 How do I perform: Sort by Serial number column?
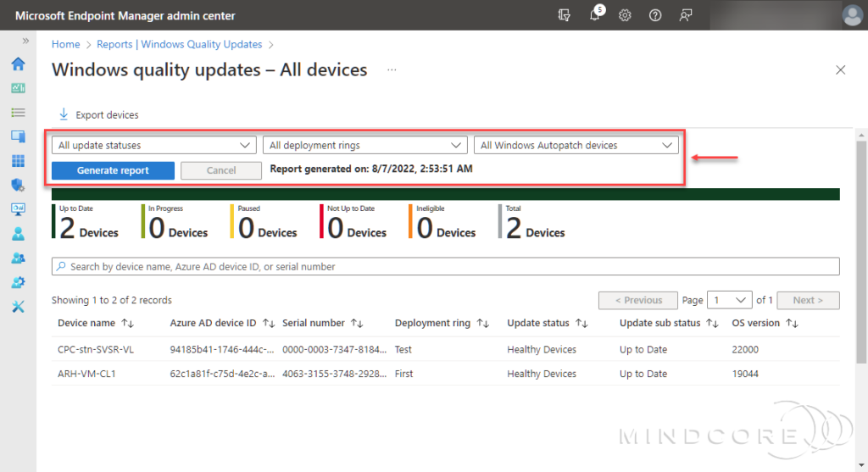click(323, 323)
